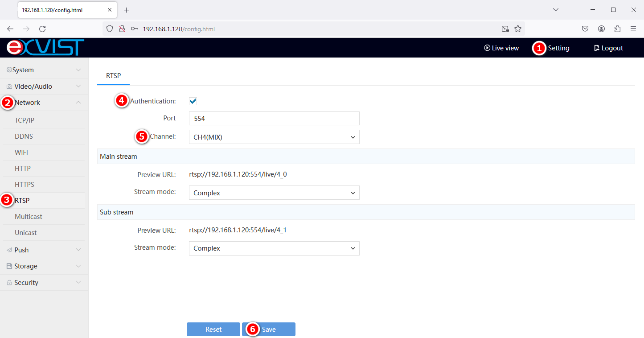The image size is (644, 338).
Task: Open new browser tab with plus icon
Action: tap(126, 10)
